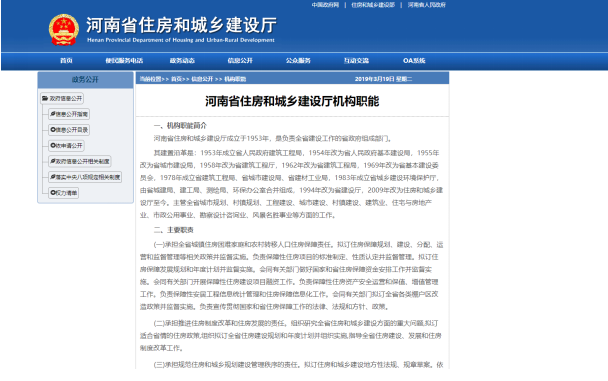Screen dimensions: 608x381
Task: Open 首页 in the navigation bar
Action: pyautogui.click(x=66, y=60)
